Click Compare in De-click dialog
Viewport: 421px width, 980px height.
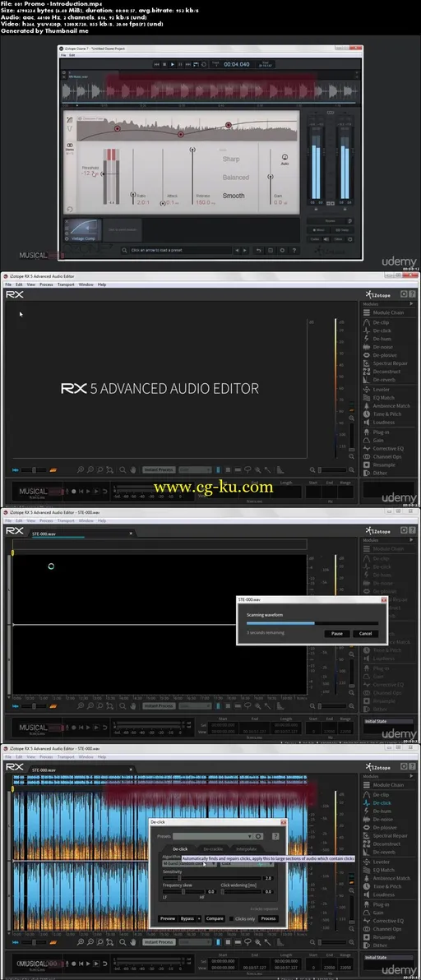(x=215, y=919)
